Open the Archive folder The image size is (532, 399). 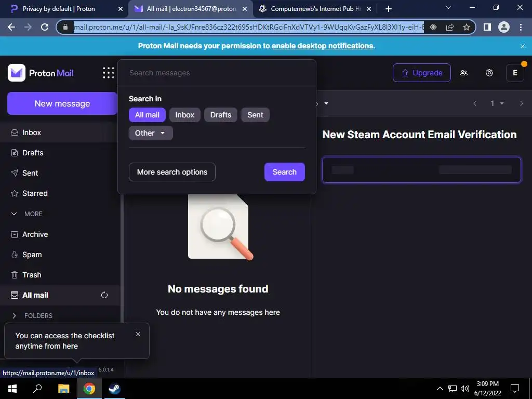(59, 234)
